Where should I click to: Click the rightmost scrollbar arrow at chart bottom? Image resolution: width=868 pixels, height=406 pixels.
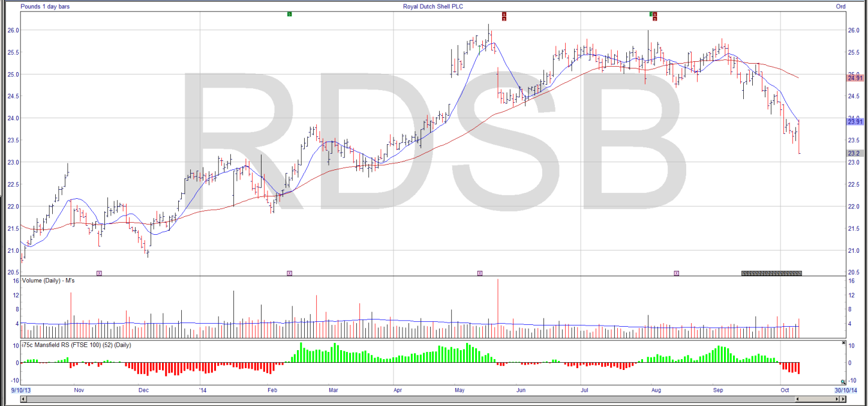click(843, 399)
